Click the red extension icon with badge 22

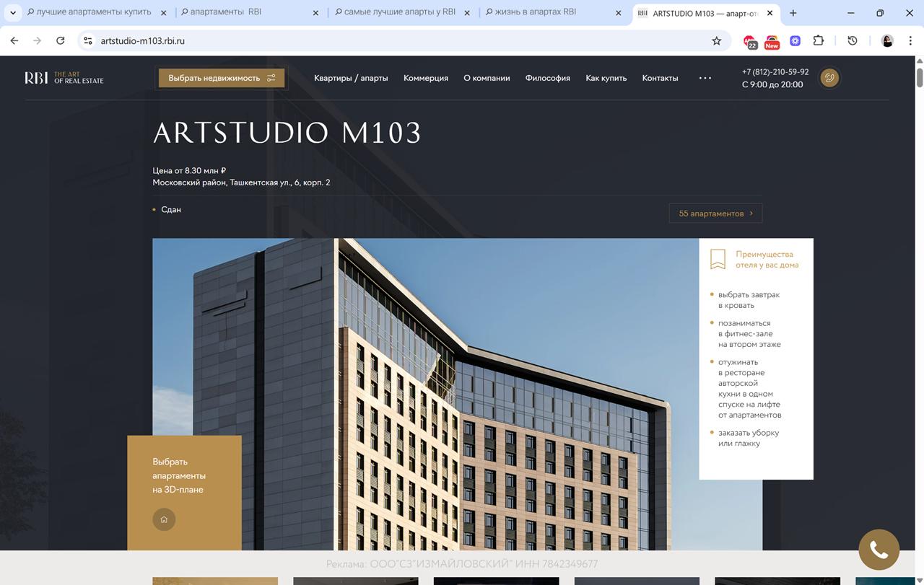point(750,42)
